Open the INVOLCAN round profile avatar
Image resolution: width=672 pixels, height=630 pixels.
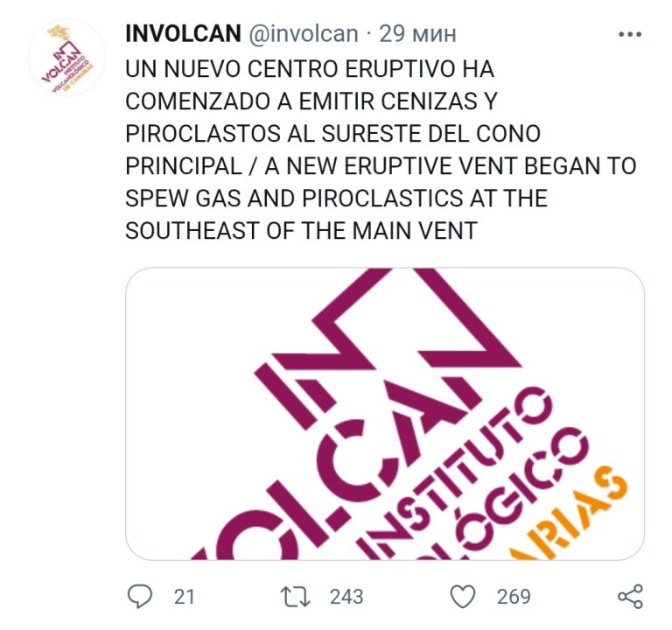66,58
